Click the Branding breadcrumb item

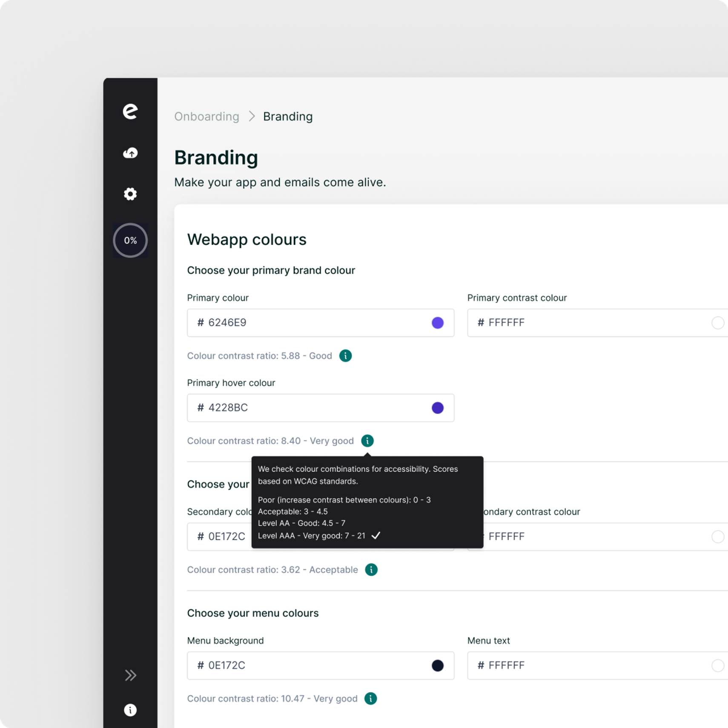pyautogui.click(x=288, y=116)
